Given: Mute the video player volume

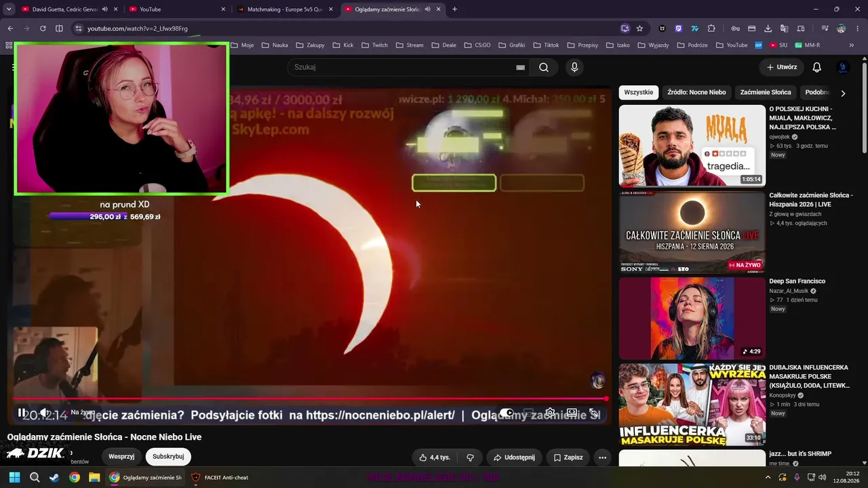Looking at the screenshot, I should click(x=44, y=413).
